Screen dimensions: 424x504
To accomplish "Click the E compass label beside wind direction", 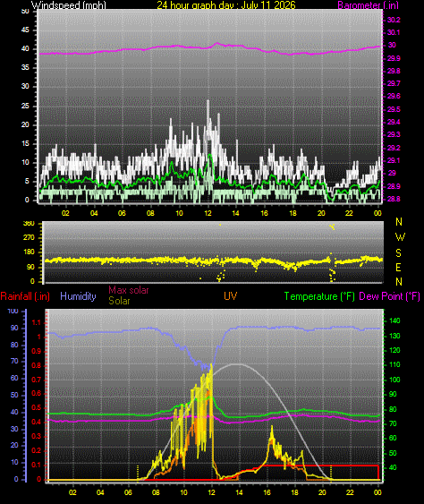I will click(399, 267).
